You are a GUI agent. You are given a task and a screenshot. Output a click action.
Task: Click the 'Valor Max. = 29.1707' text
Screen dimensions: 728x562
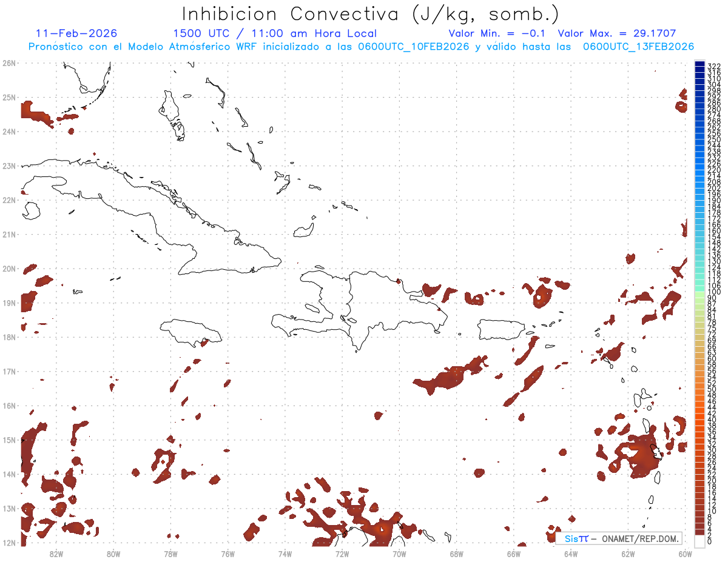tap(616, 33)
